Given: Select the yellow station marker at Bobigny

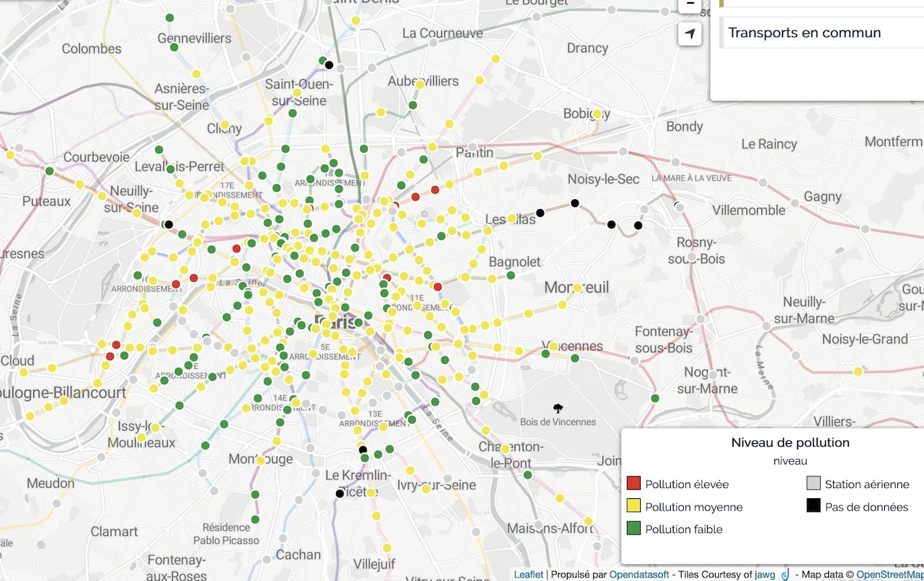Looking at the screenshot, I should 597,114.
